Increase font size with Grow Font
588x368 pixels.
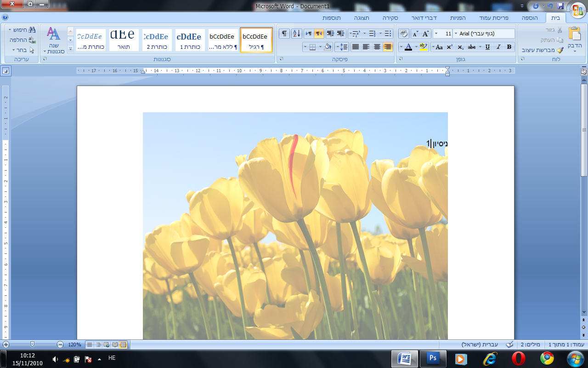426,34
